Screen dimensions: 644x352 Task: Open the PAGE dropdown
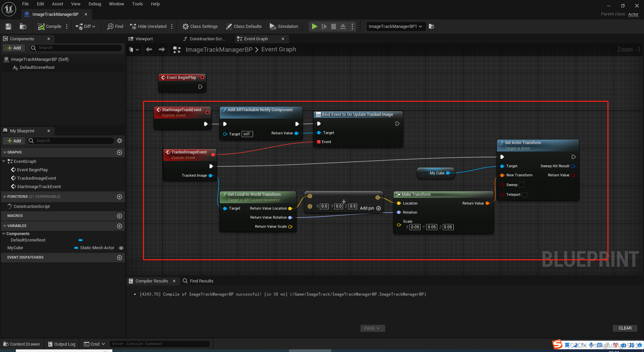point(373,328)
